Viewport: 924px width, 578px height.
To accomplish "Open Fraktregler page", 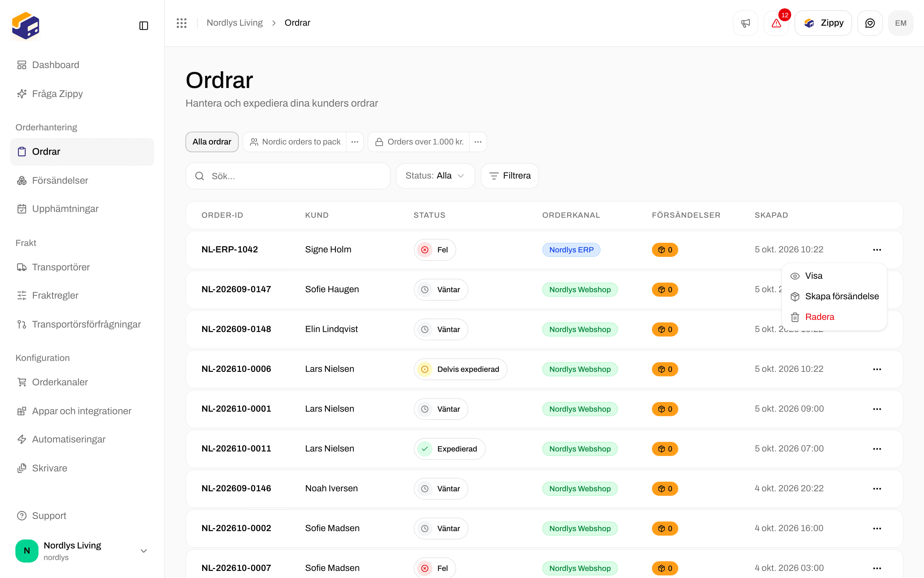I will coord(82,295).
